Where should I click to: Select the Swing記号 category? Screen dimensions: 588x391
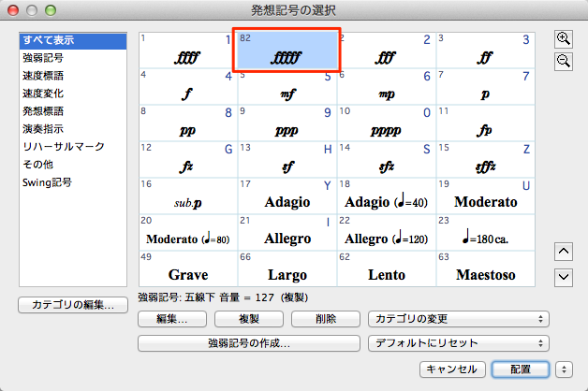73,182
